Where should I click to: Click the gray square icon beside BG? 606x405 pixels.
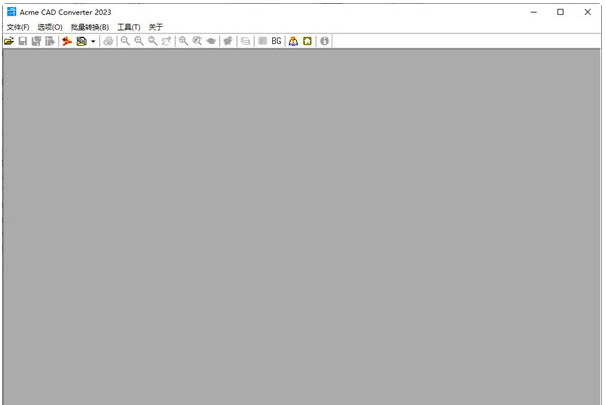click(262, 41)
